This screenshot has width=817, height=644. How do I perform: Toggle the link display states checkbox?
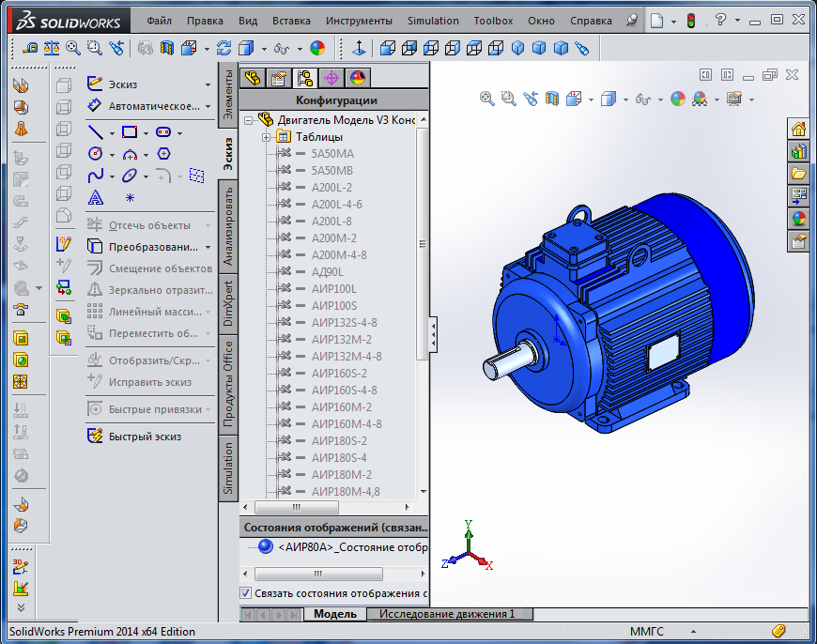point(245,593)
